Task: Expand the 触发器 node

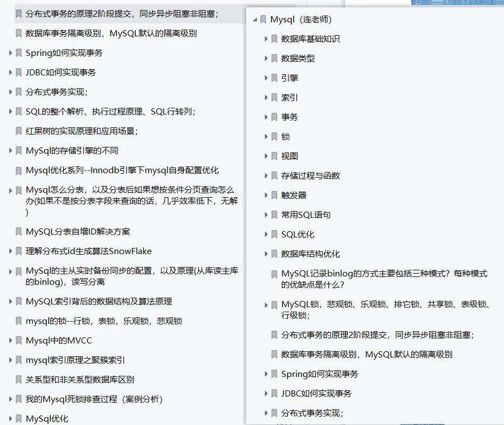Action: click(x=266, y=195)
